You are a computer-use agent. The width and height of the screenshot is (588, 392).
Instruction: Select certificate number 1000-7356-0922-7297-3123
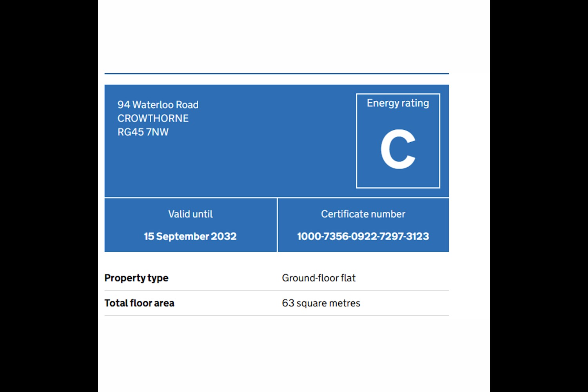click(x=363, y=236)
